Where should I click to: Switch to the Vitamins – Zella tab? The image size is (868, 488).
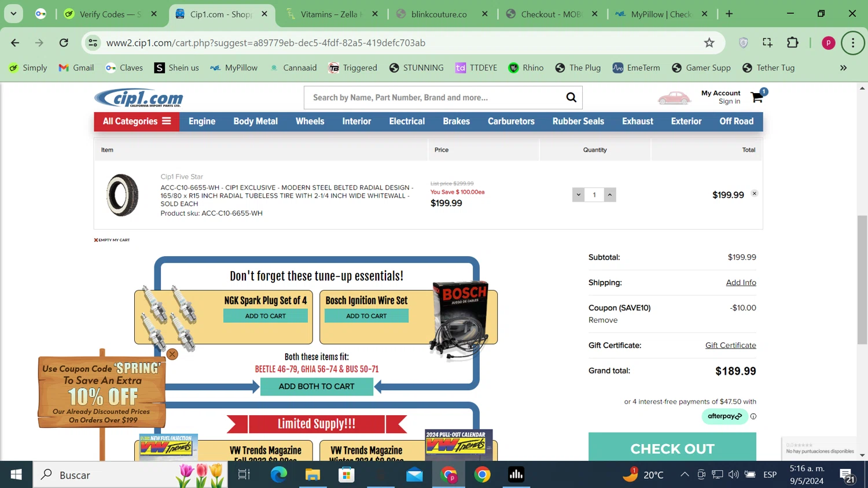332,14
